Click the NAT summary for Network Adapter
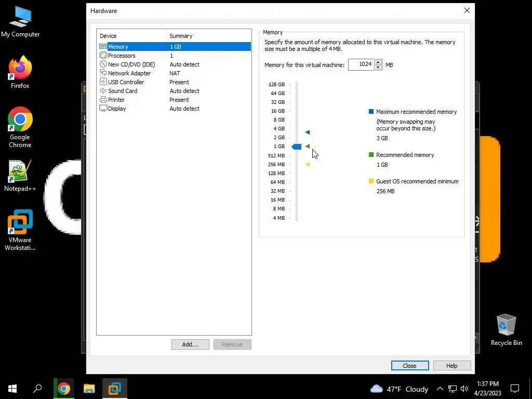The width and height of the screenshot is (532, 399). [175, 73]
